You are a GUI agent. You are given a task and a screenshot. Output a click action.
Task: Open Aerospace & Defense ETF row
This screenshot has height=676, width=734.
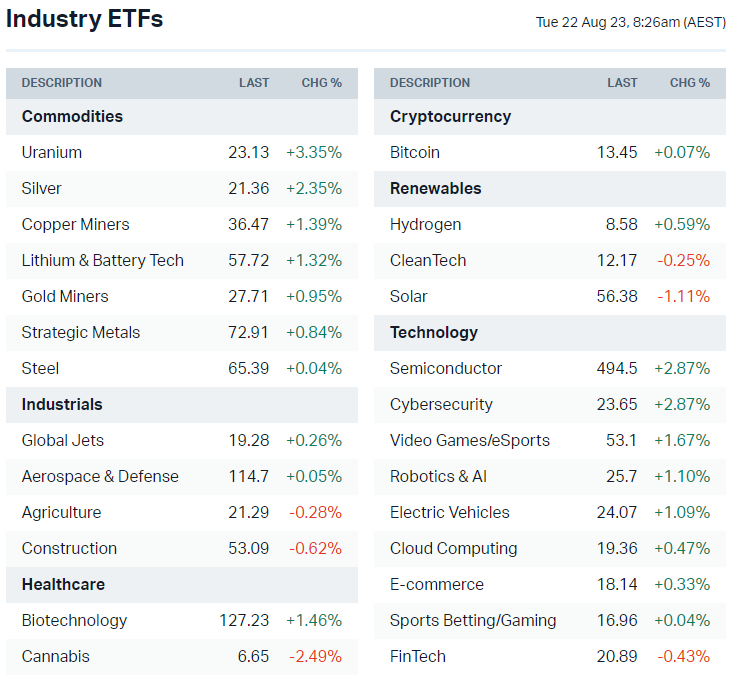pos(100,476)
